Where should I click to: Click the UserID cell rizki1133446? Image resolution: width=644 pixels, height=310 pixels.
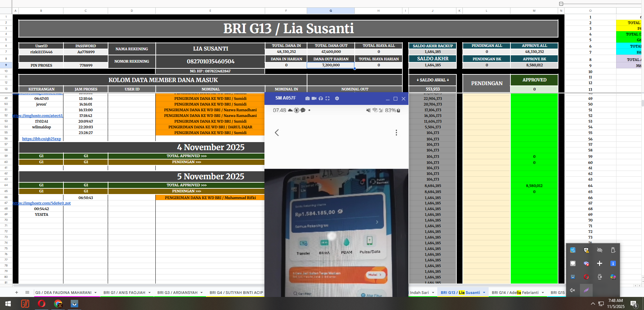pyautogui.click(x=41, y=52)
